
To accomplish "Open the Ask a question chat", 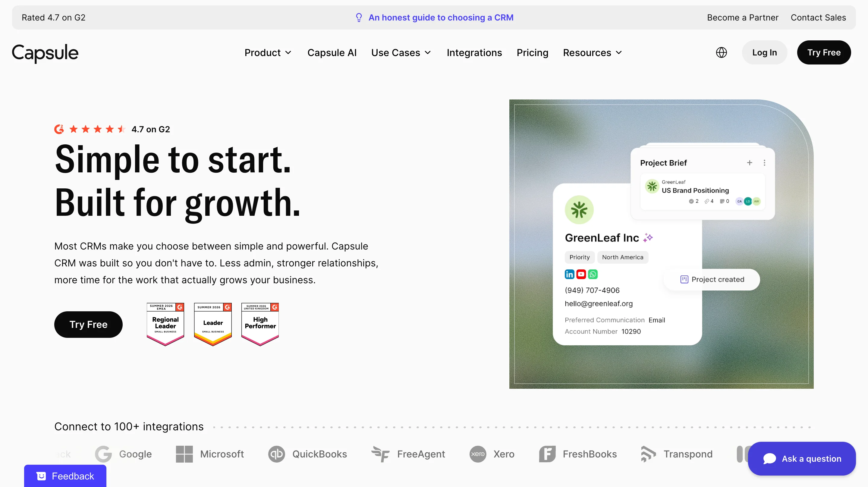I will (x=802, y=459).
